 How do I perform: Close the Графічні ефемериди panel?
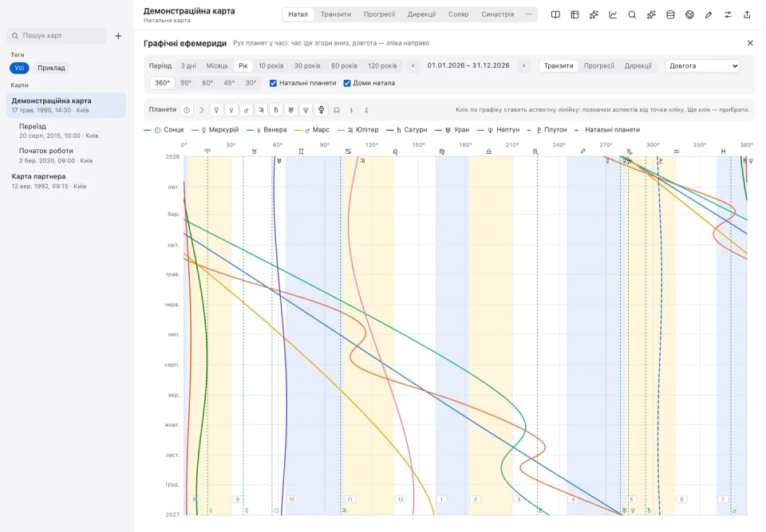click(750, 43)
